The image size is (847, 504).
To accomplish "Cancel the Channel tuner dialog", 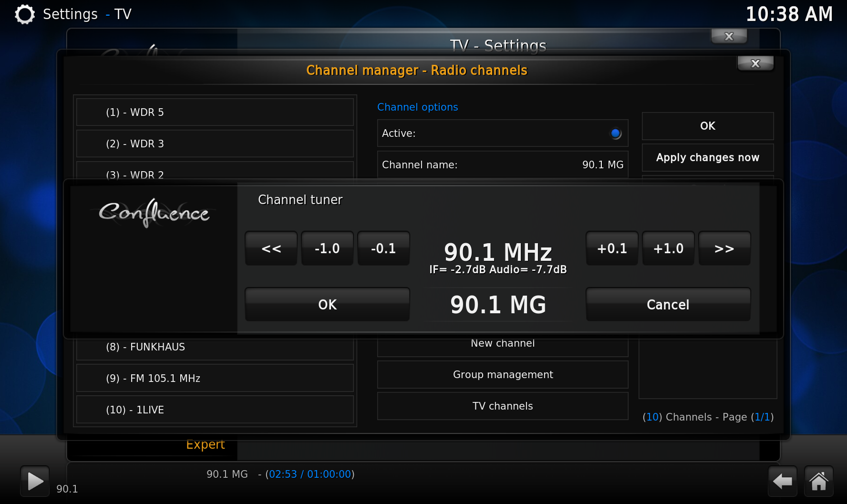I will click(668, 305).
